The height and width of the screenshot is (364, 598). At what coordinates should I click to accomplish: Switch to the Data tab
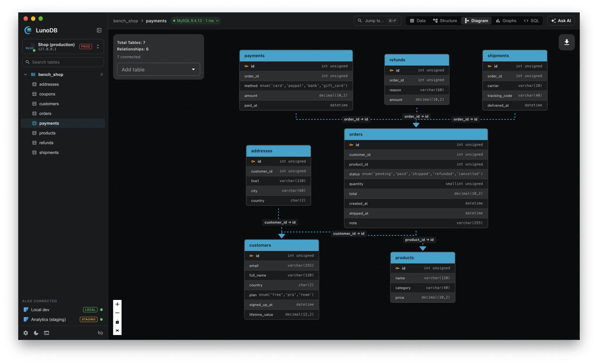pyautogui.click(x=417, y=21)
